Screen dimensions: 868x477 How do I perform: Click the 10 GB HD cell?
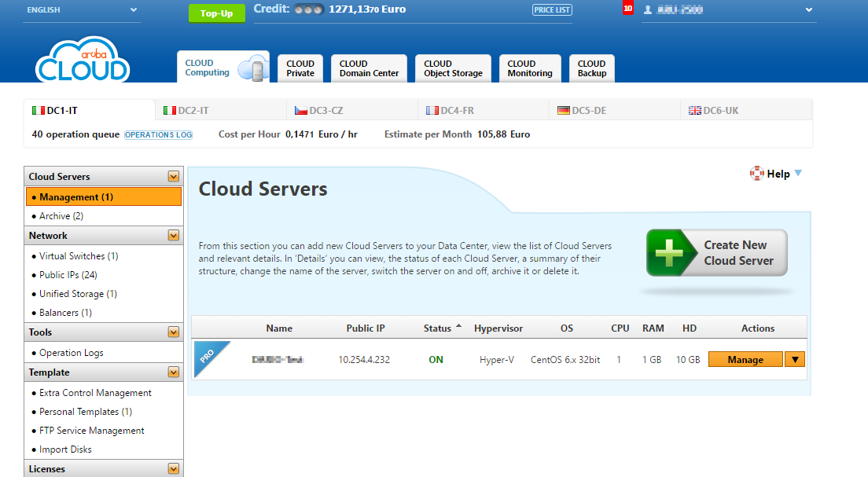click(688, 360)
